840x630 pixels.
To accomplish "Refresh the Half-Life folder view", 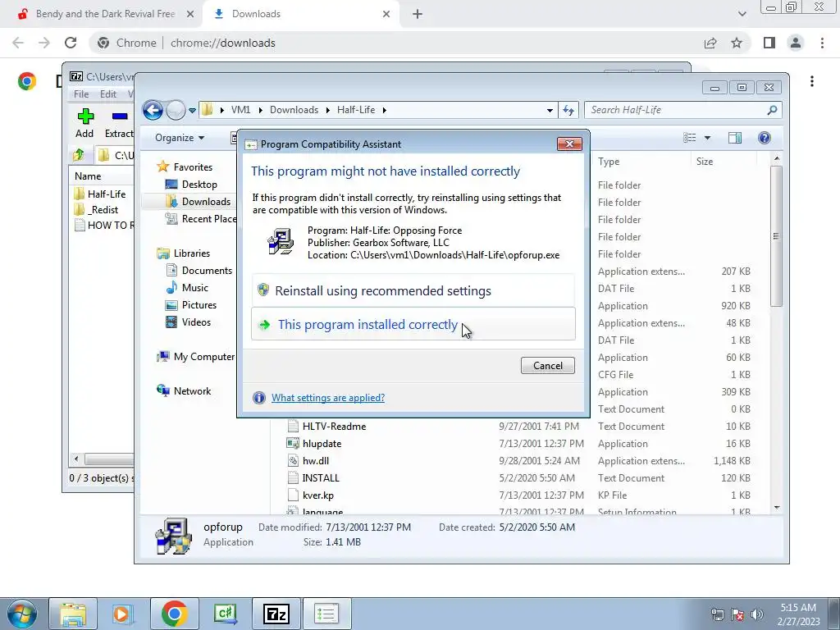I will [568, 111].
